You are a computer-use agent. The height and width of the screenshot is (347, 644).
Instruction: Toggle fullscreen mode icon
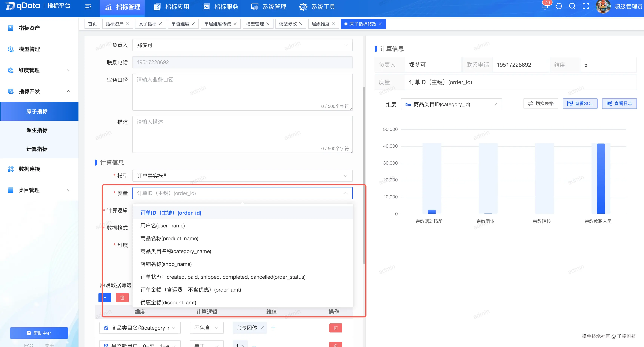586,6
